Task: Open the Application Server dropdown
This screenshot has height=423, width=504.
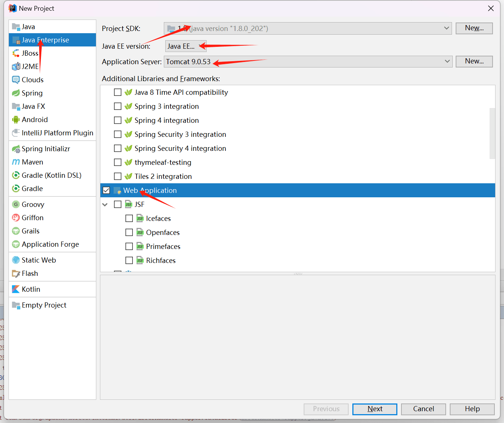Action: [308, 62]
